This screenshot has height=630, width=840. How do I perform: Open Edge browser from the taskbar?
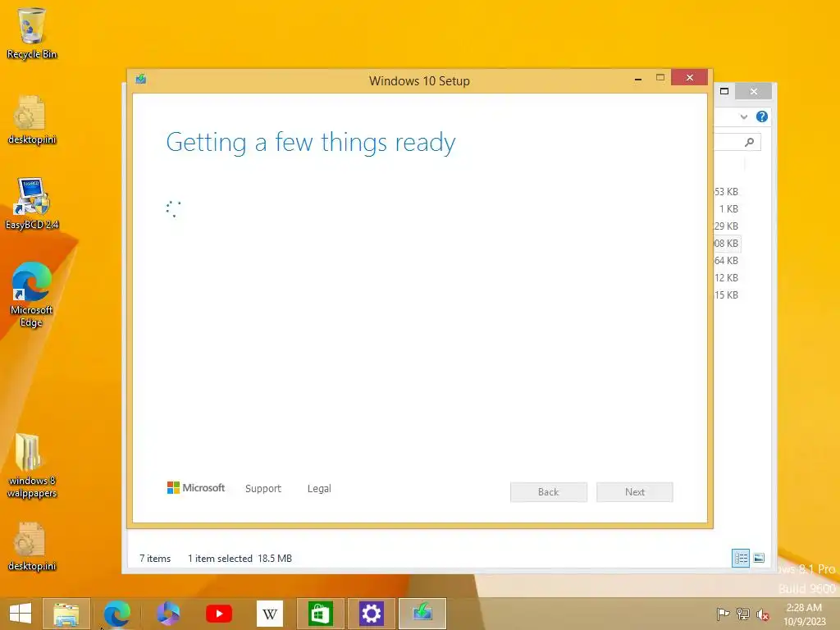pos(116,614)
